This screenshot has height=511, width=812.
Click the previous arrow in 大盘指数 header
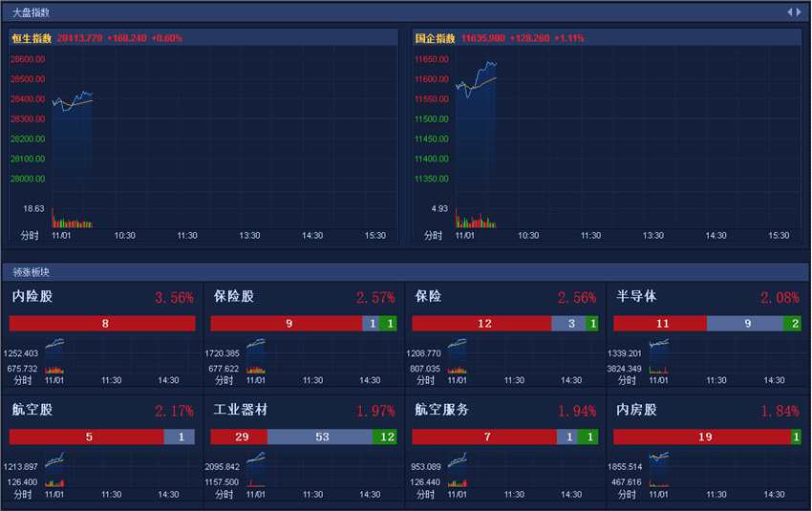click(x=790, y=11)
